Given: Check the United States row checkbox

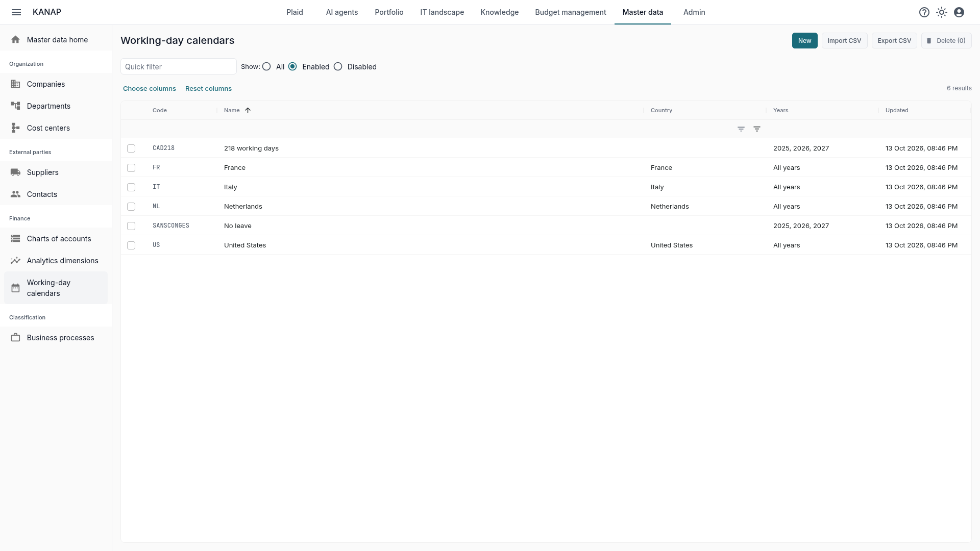Looking at the screenshot, I should coord(131,245).
